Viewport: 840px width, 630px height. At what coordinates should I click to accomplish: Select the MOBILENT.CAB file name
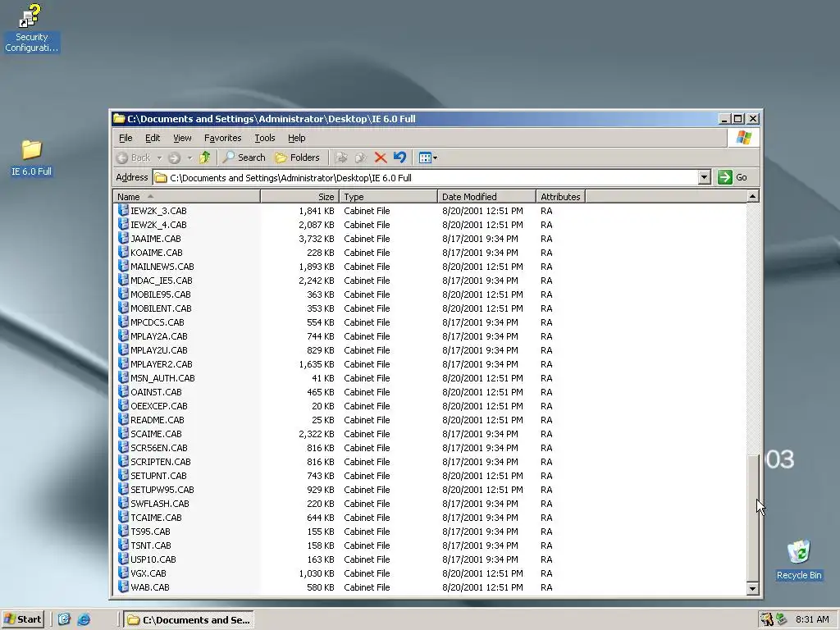(161, 308)
